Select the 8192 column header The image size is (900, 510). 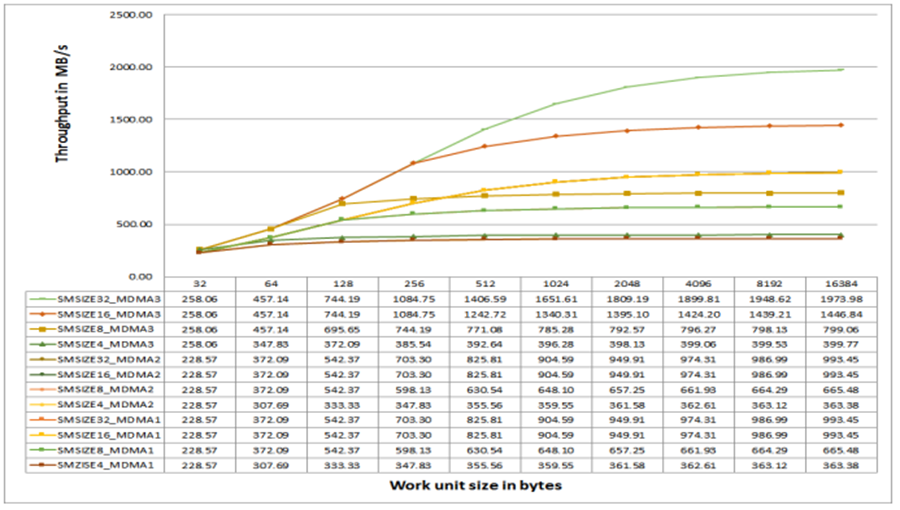click(770, 283)
